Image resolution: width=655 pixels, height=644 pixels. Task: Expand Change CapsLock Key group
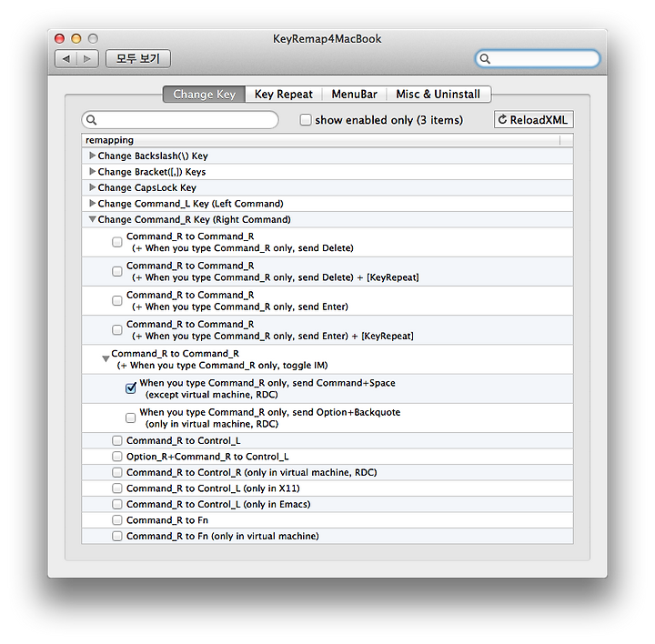(92, 187)
